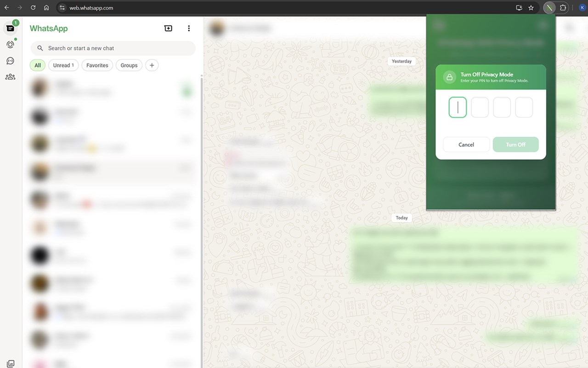Open the browser profile avatar K

(x=582, y=8)
